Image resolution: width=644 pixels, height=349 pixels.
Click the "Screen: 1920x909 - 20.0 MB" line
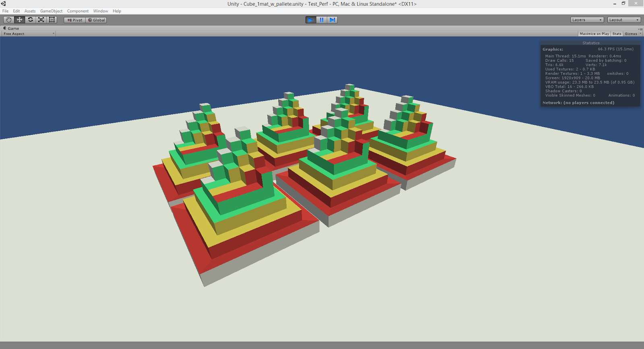click(573, 78)
